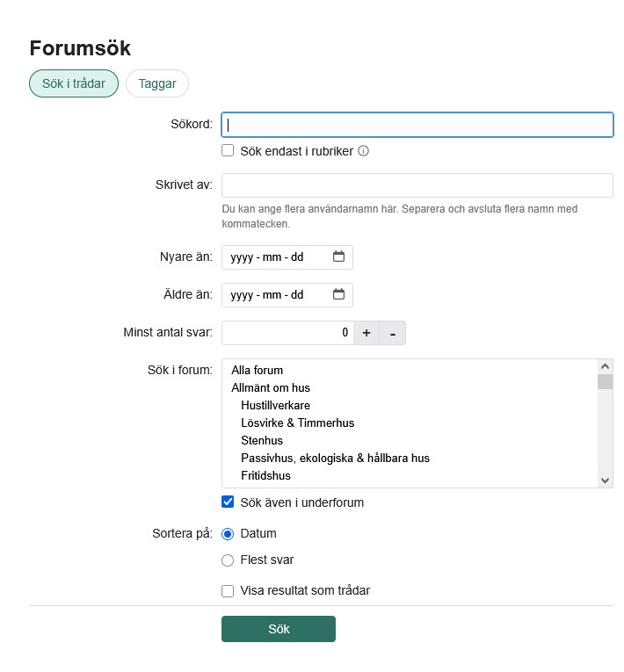Viewport: 624px width, 672px height.
Task: Select Flest svar sort option
Action: coord(228,560)
